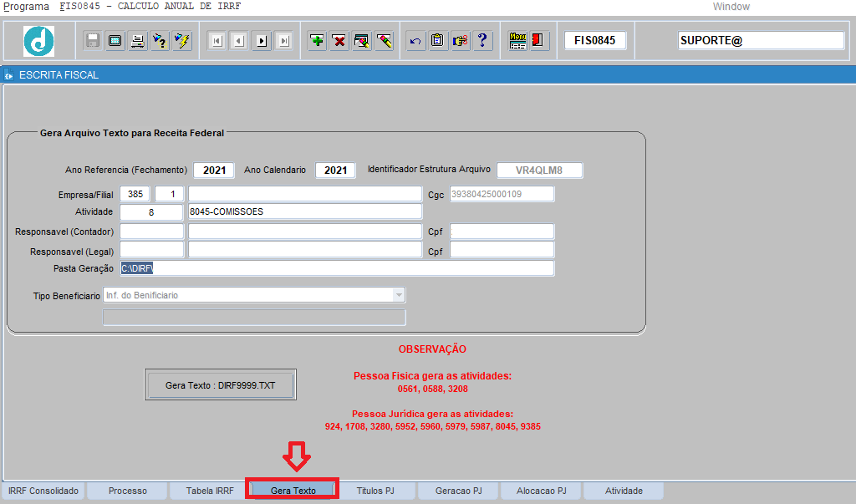The image size is (856, 504).
Task: Click the clipboard icon in toolbar
Action: (438, 40)
